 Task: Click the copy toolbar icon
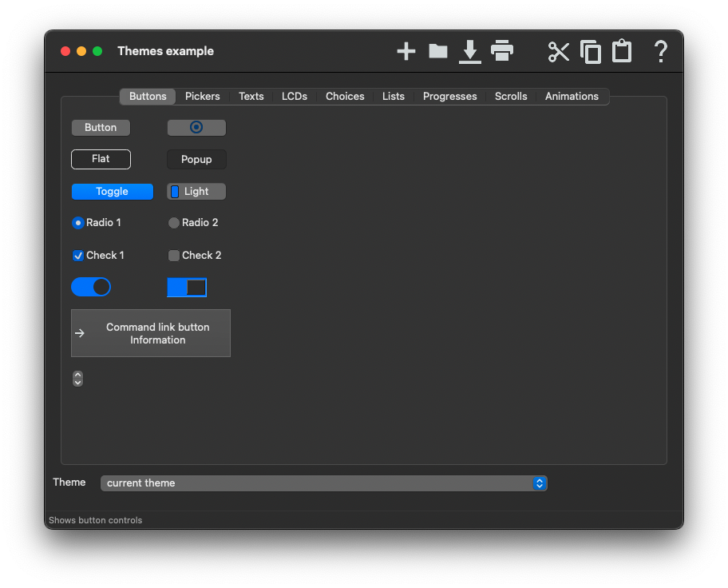coord(591,52)
